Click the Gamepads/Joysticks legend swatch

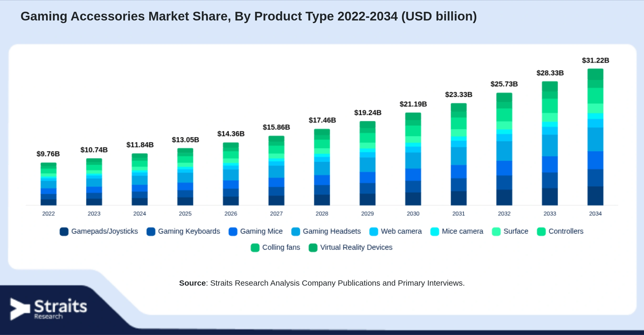(64, 232)
